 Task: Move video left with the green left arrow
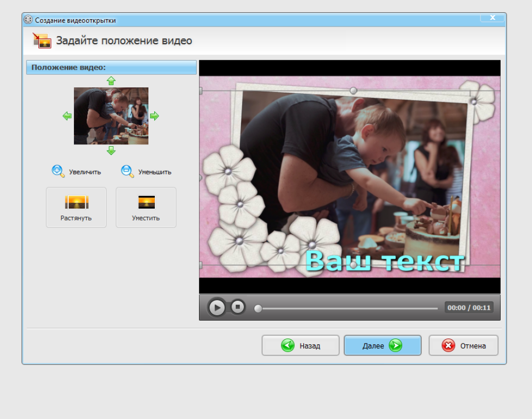tap(67, 116)
